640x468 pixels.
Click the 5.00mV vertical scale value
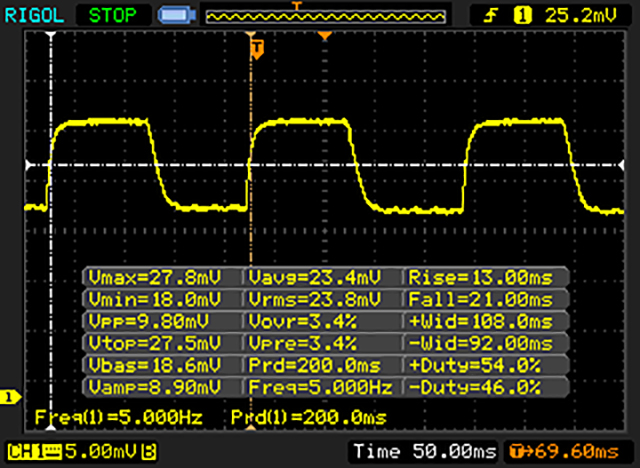[x=100, y=452]
